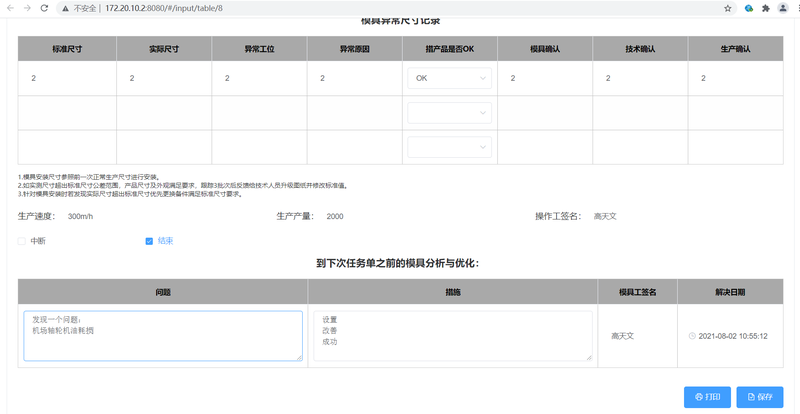This screenshot has height=414, width=800.
Task: Click the 实际尺寸 column header
Action: coord(164,49)
